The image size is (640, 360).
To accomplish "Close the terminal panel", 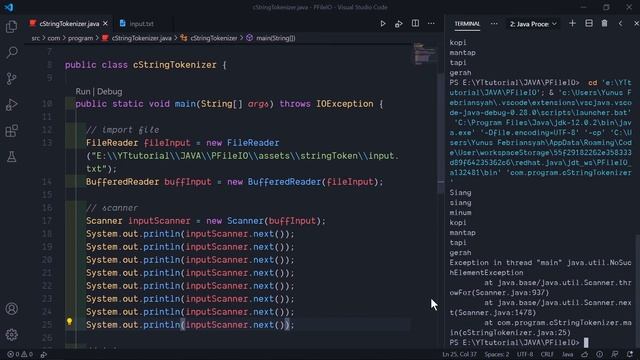I will [x=636, y=24].
